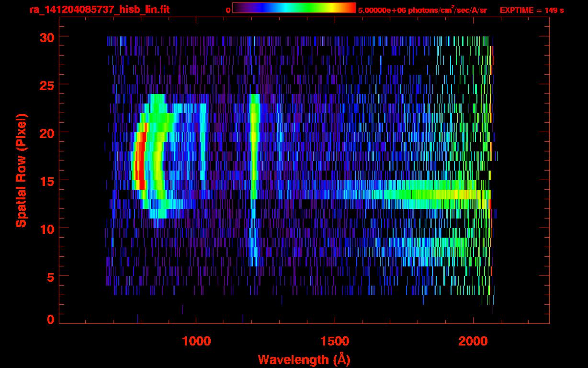Viewport: 588px width, 368px height.
Task: Click the x-axis tick label 1000
Action: point(196,341)
